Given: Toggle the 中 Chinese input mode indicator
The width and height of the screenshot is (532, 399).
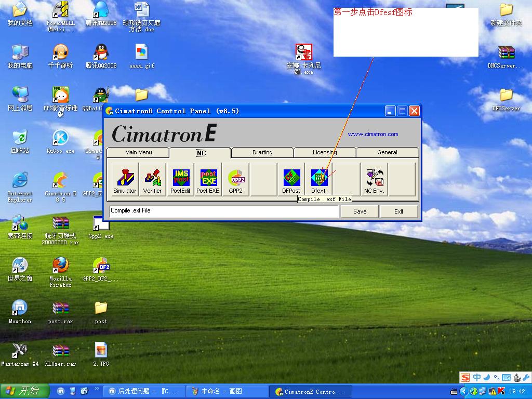Looking at the screenshot, I should [x=477, y=377].
